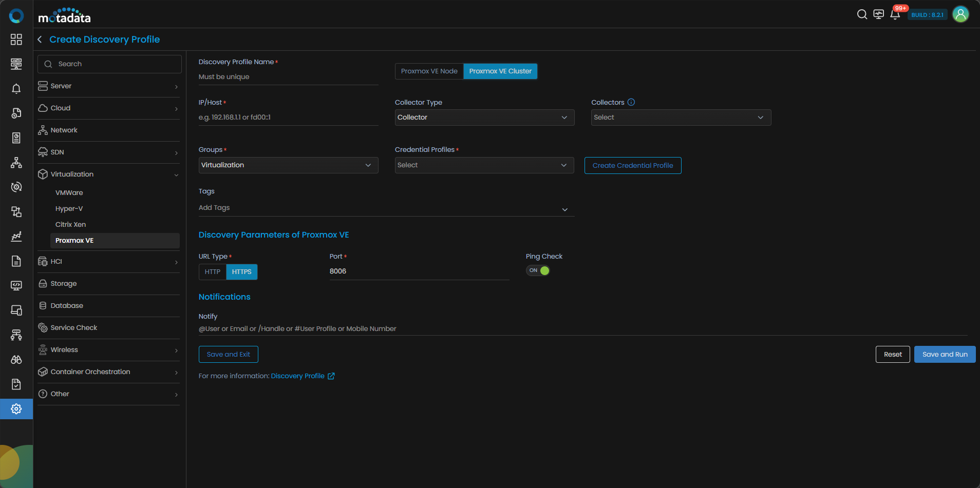Switch to Proxmox VE Node option
The image size is (980, 488).
tap(429, 71)
